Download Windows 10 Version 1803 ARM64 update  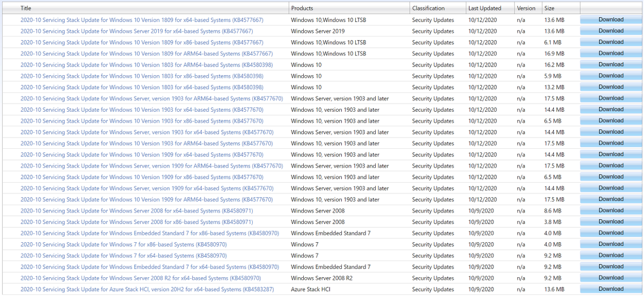[x=611, y=65]
